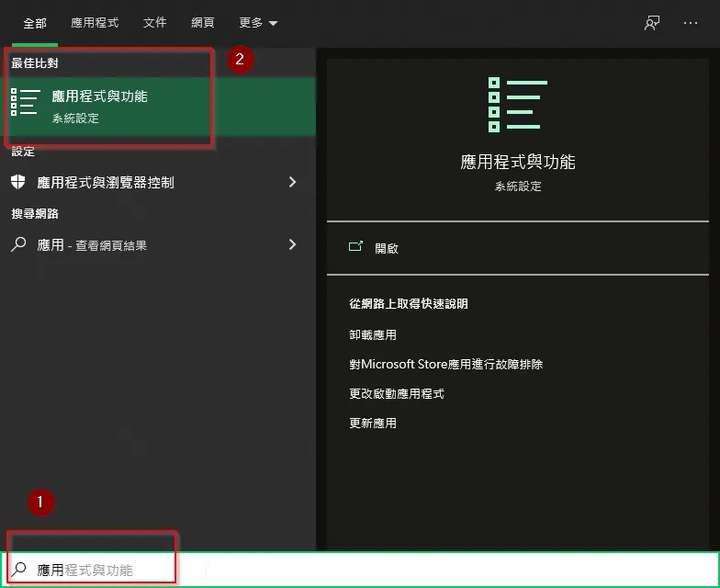Switch to the 應用程式 tab
The width and height of the screenshot is (720, 588).
click(x=95, y=23)
